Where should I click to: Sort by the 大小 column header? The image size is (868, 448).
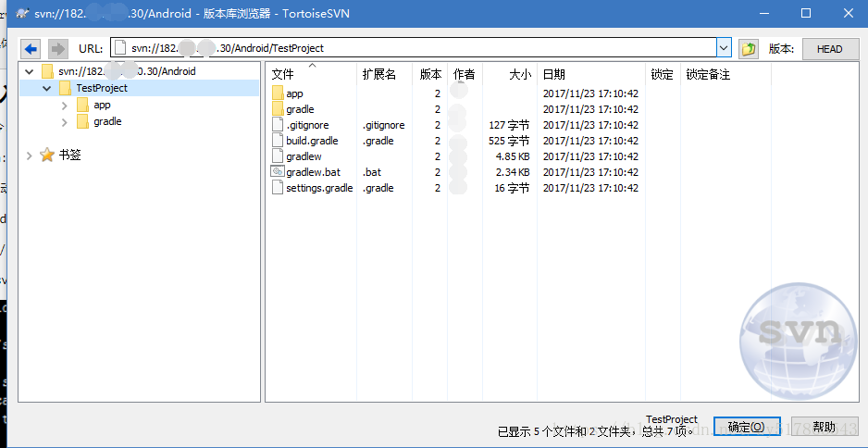pos(510,74)
